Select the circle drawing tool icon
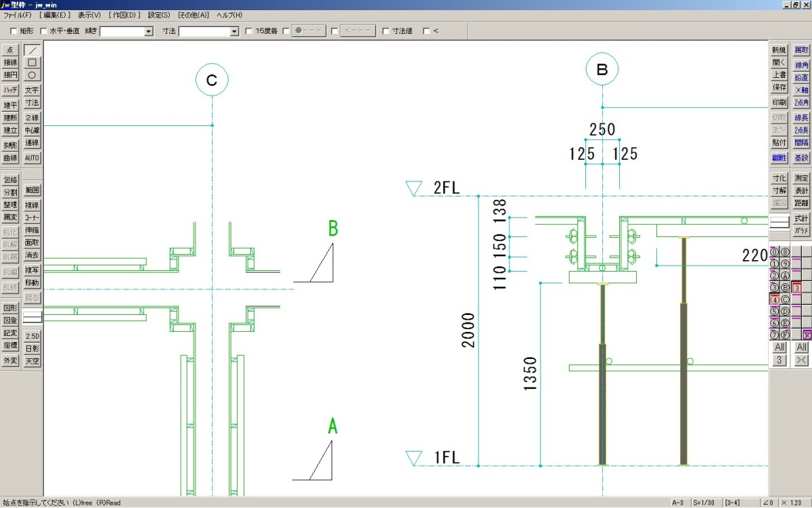812x508 pixels. point(32,75)
